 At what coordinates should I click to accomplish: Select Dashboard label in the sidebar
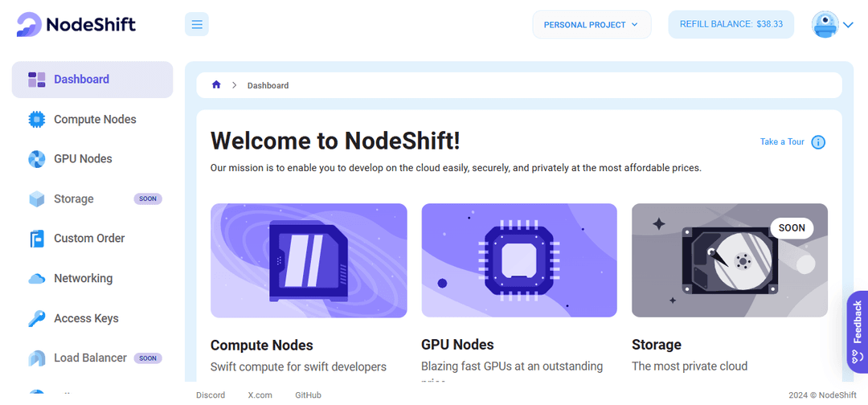click(x=81, y=79)
